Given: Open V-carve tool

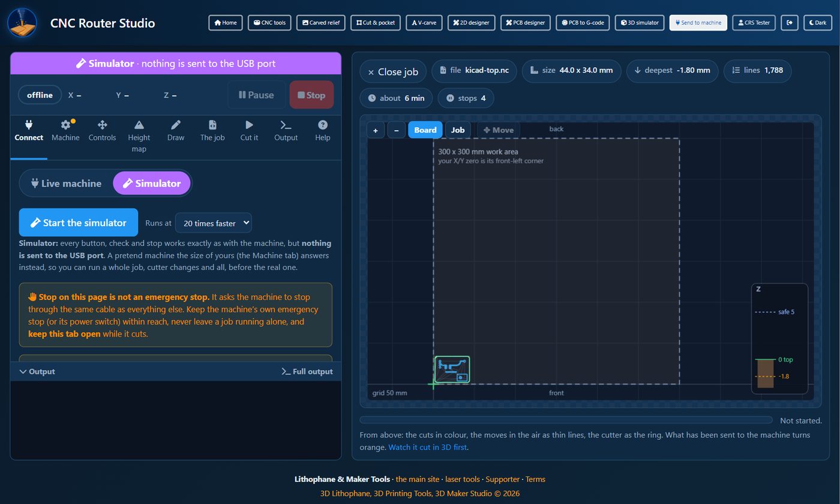Looking at the screenshot, I should tap(424, 23).
